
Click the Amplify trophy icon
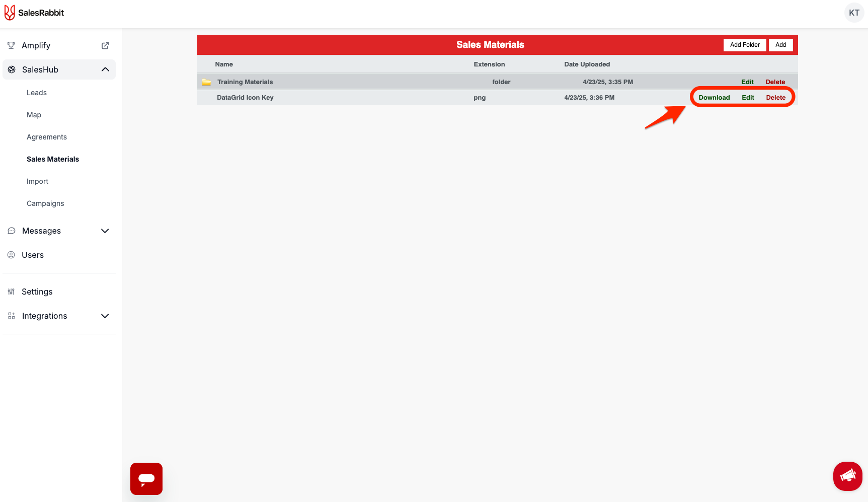tap(11, 45)
